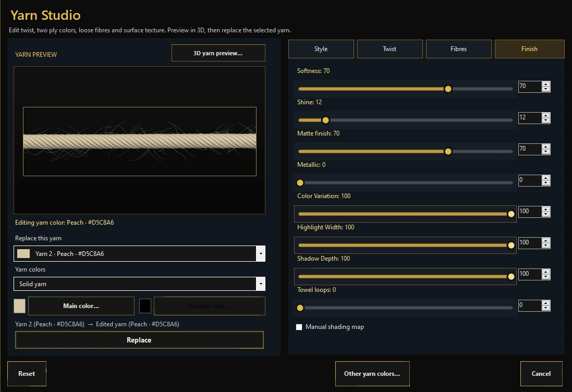The image size is (572, 392).
Task: Decrease Metallic with the down arrow
Action: pyautogui.click(x=546, y=182)
